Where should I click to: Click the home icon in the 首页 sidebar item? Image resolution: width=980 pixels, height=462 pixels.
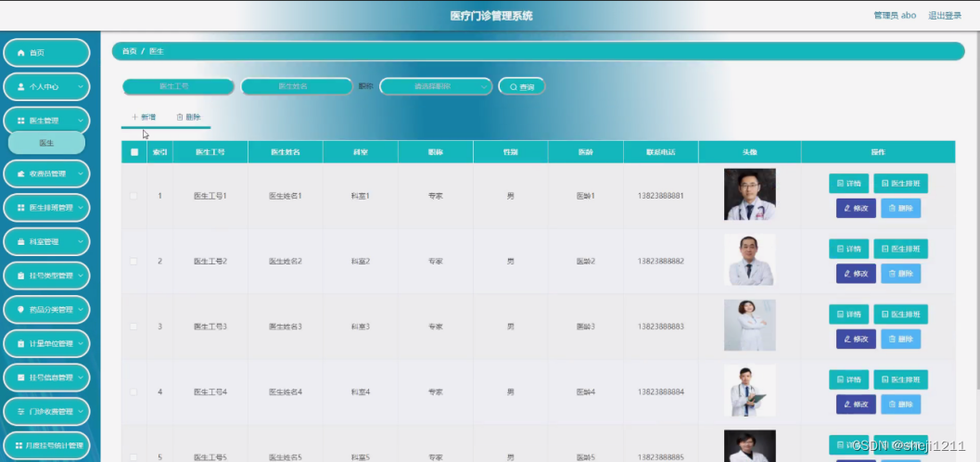point(20,53)
